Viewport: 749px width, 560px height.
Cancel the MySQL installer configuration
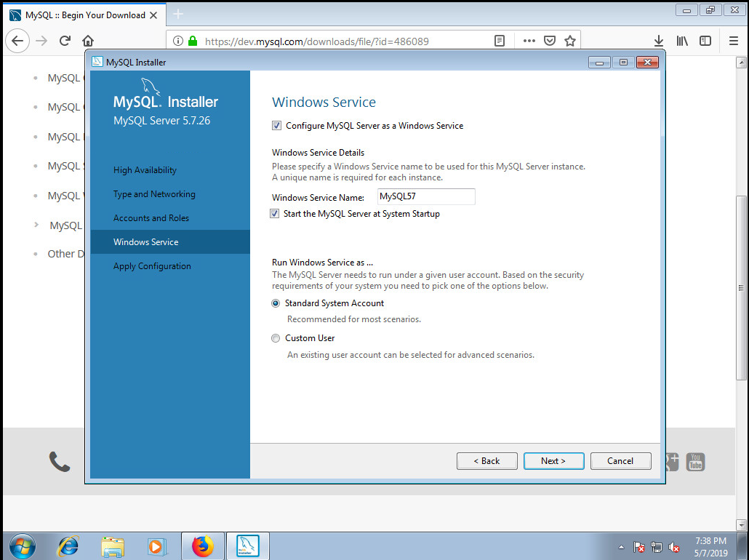[620, 461]
